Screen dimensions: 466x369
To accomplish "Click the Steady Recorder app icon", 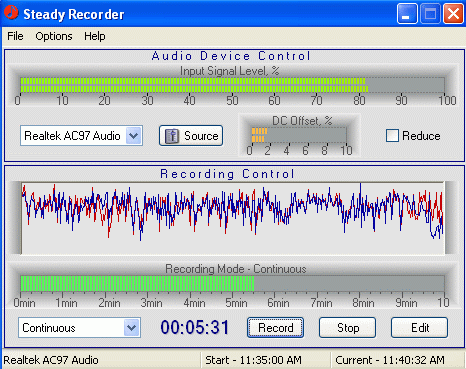I will [x=11, y=12].
